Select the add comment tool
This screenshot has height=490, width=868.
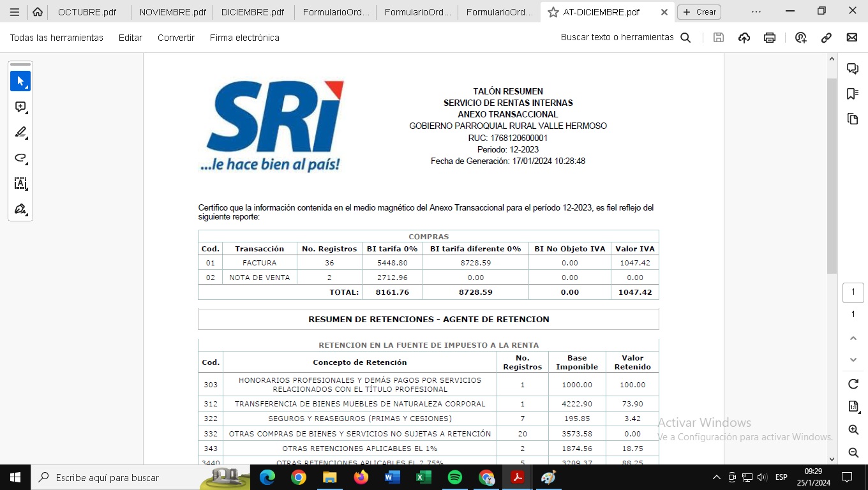point(20,107)
